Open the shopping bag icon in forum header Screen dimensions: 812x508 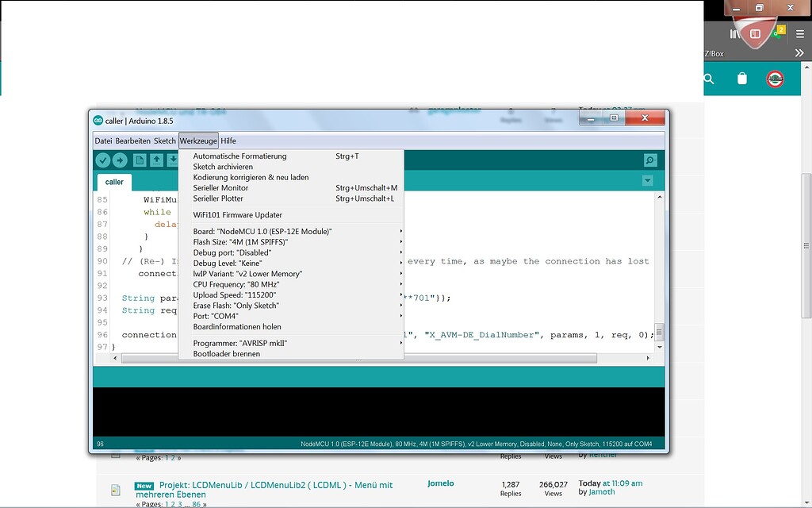[742, 79]
